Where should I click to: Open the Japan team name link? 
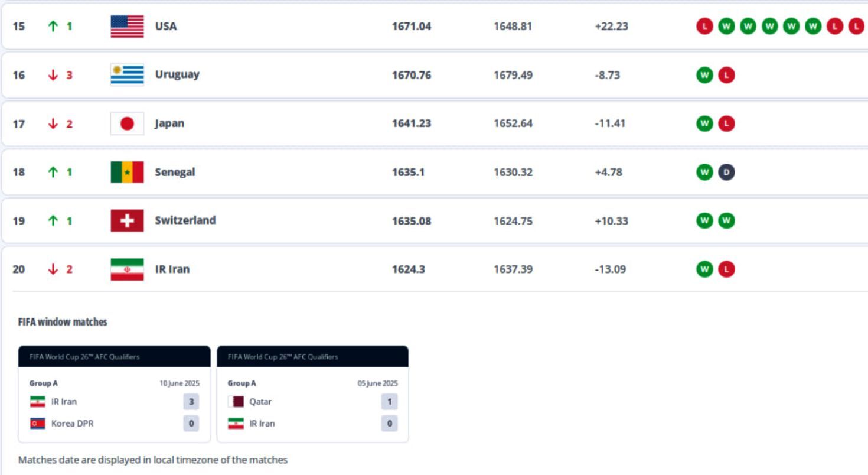(x=169, y=123)
